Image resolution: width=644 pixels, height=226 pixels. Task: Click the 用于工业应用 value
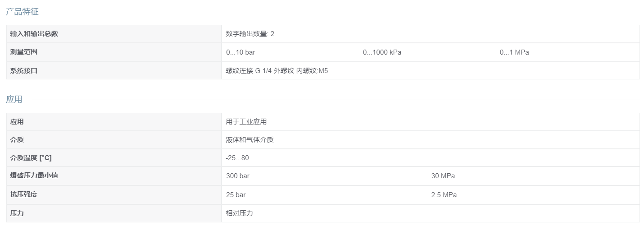coord(246,122)
